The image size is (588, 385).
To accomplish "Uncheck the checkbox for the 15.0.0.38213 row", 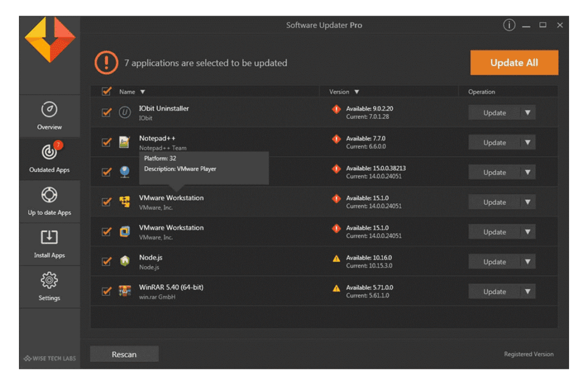I will (106, 172).
